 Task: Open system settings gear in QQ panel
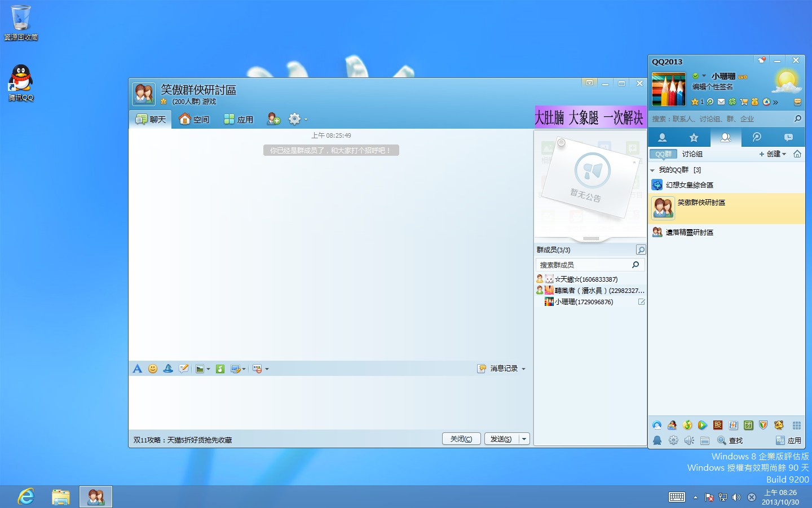tap(673, 440)
